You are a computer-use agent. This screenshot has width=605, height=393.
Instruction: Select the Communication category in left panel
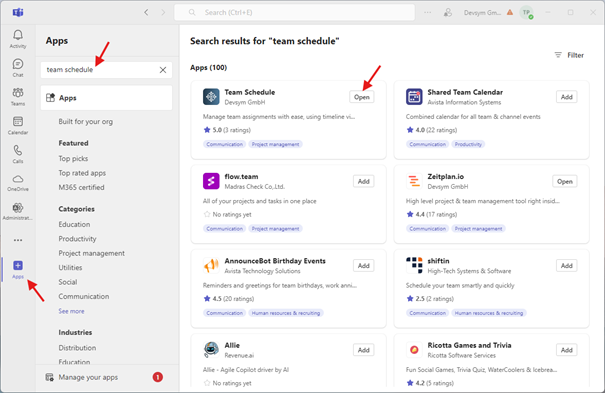click(x=84, y=296)
